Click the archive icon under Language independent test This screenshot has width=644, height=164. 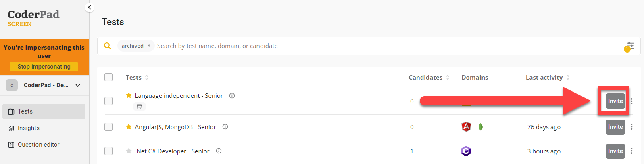[139, 107]
